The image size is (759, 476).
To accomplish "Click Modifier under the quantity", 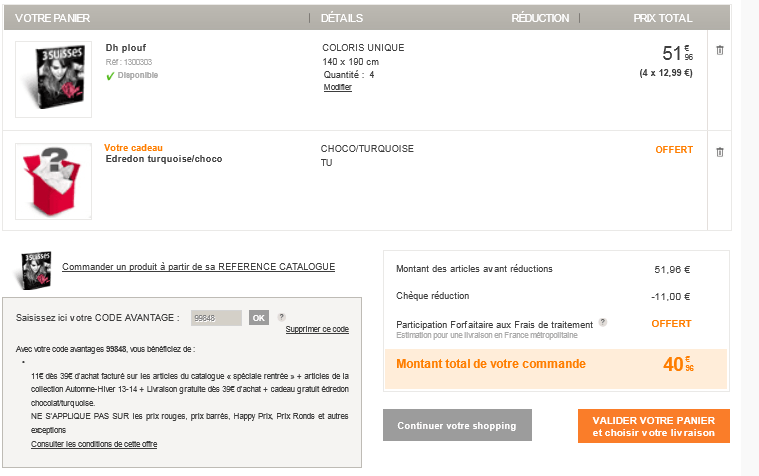I will pos(337,88).
